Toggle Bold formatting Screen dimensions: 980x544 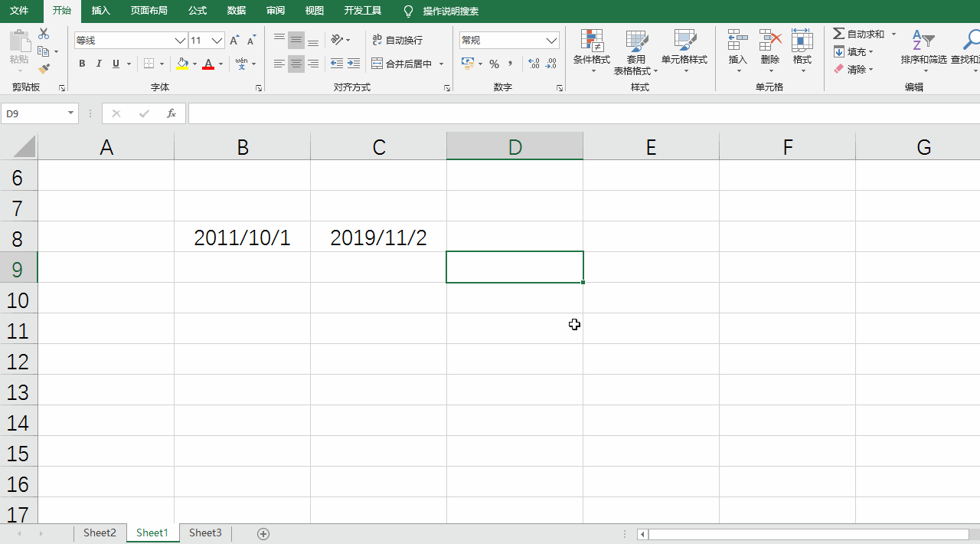(82, 64)
